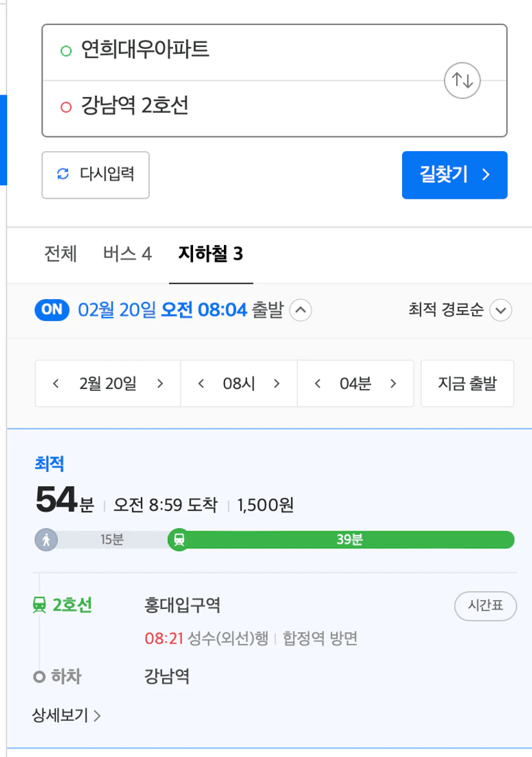Increase the minutes after 04분
532x757 pixels.
point(393,383)
